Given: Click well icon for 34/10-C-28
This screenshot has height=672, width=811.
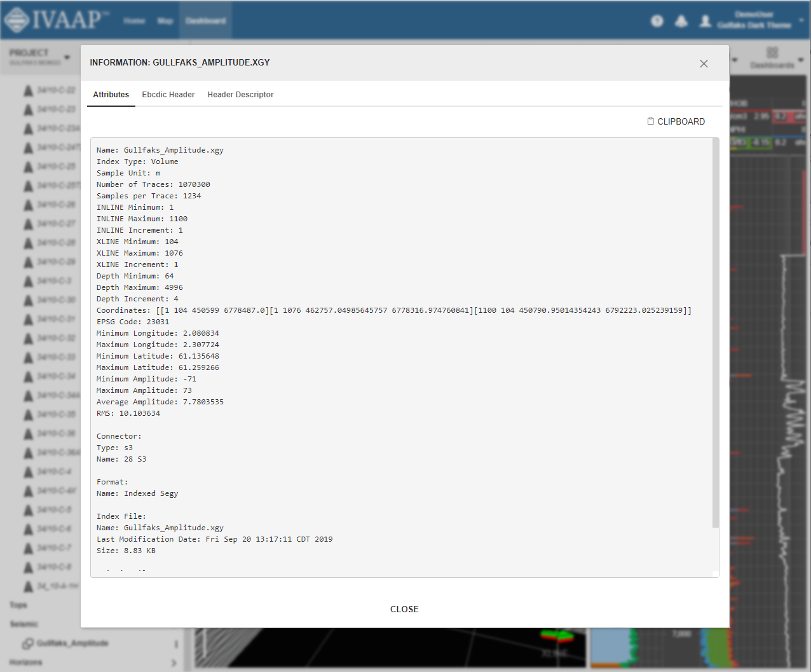Looking at the screenshot, I should [x=28, y=243].
